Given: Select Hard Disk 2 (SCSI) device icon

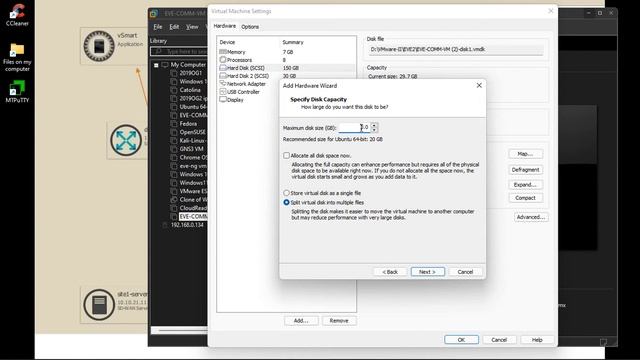Looking at the screenshot, I should tap(223, 76).
